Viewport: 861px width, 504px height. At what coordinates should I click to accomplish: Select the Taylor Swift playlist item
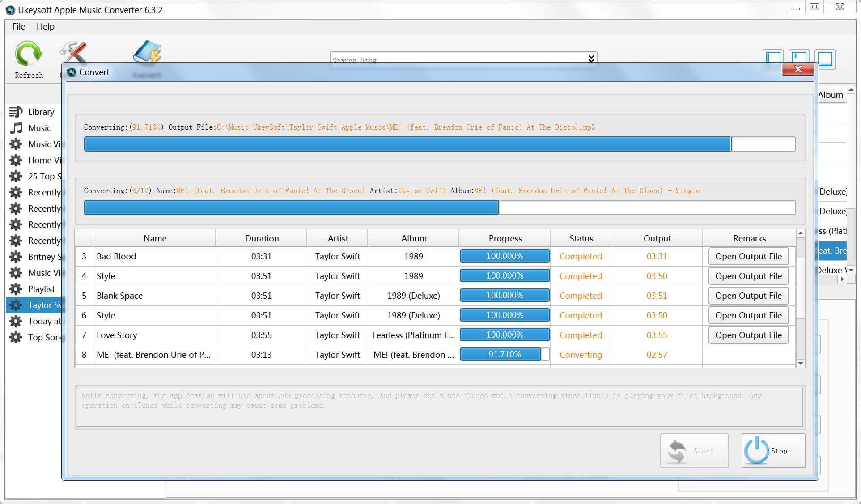click(x=34, y=305)
